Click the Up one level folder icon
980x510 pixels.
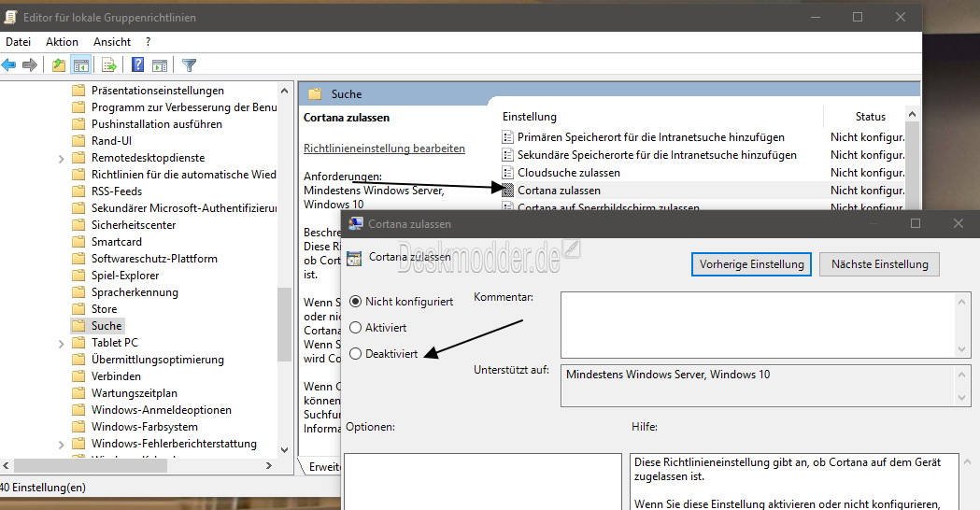59,65
